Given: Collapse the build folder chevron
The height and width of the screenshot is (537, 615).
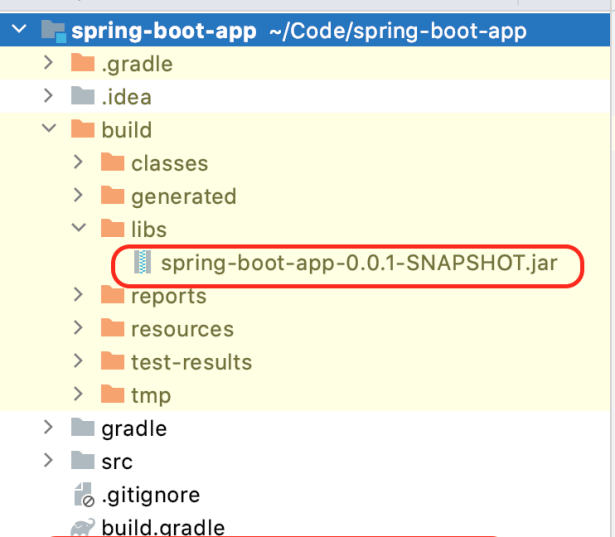Looking at the screenshot, I should tap(49, 128).
